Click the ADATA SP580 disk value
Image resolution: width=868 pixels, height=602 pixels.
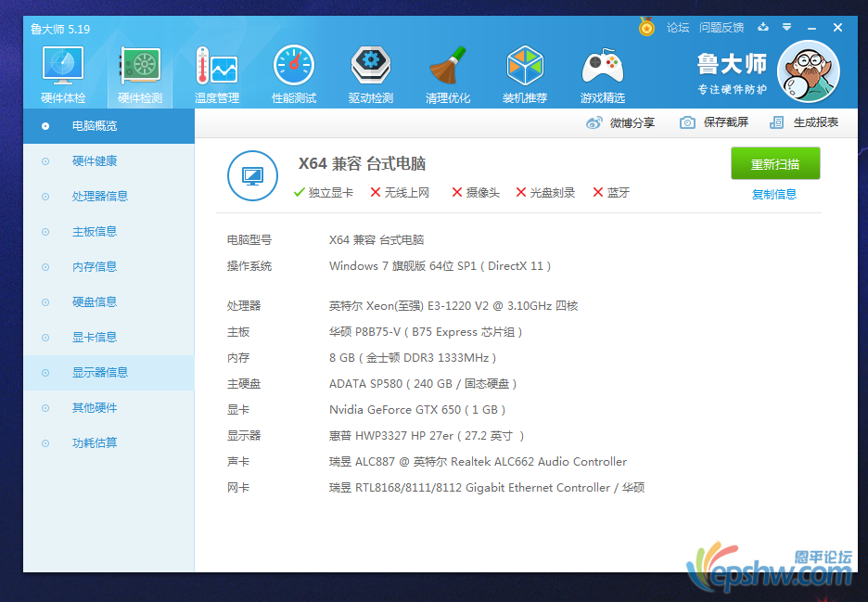(x=423, y=384)
